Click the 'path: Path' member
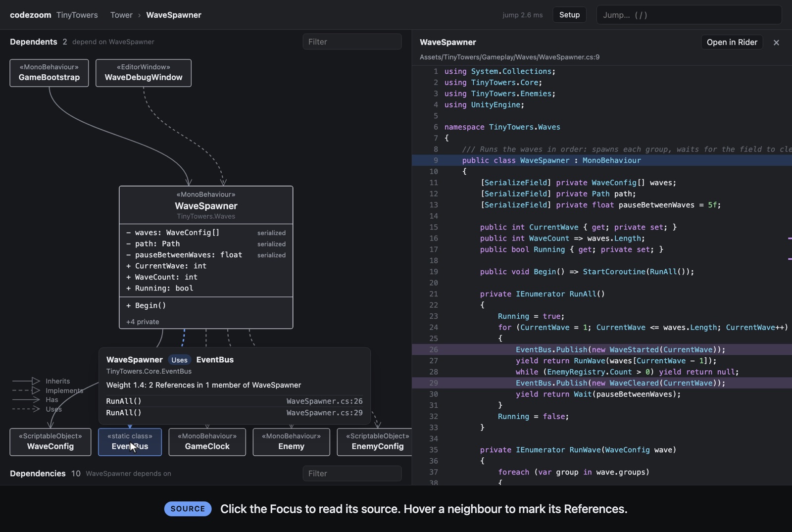Image resolution: width=792 pixels, height=532 pixels. [206, 244]
